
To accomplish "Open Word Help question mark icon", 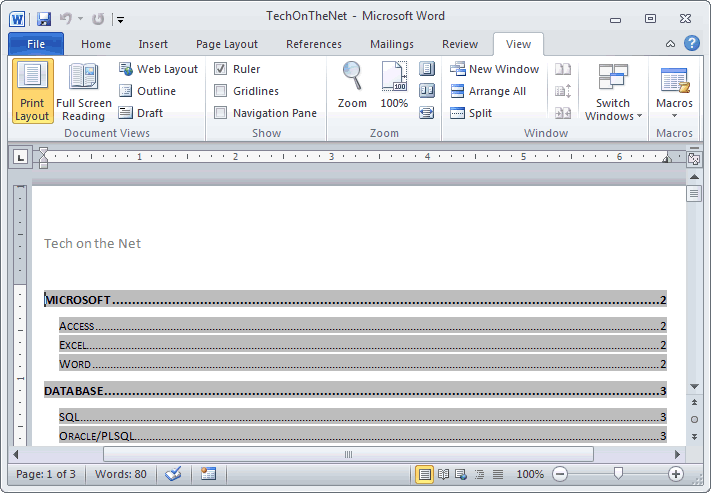I will point(692,44).
